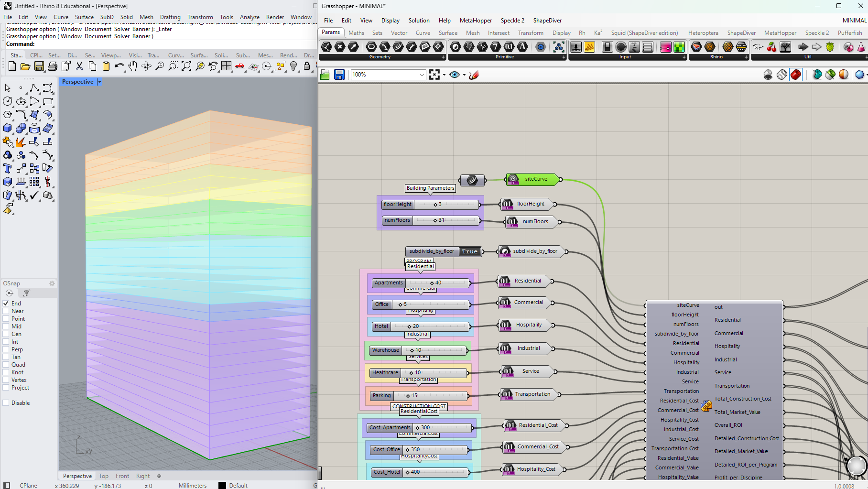Click the checkmark Check icon in sidebar

pos(34,195)
